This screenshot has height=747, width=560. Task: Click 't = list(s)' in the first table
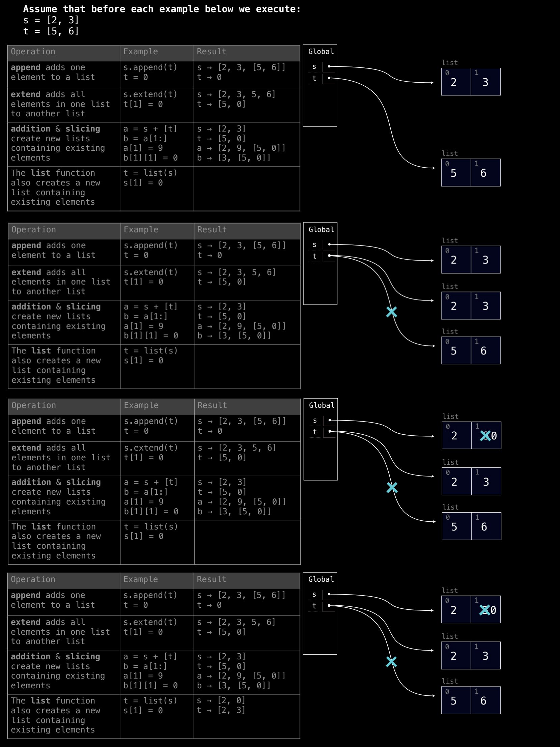150,173
